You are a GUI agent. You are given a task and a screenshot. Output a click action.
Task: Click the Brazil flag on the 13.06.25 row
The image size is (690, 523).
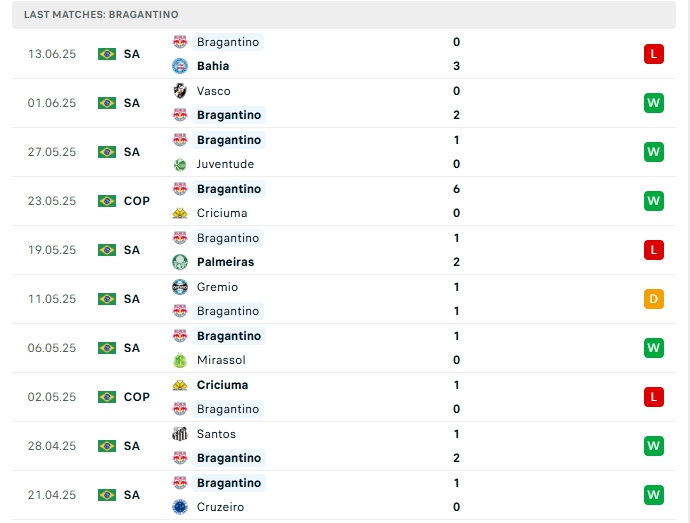pyautogui.click(x=107, y=54)
